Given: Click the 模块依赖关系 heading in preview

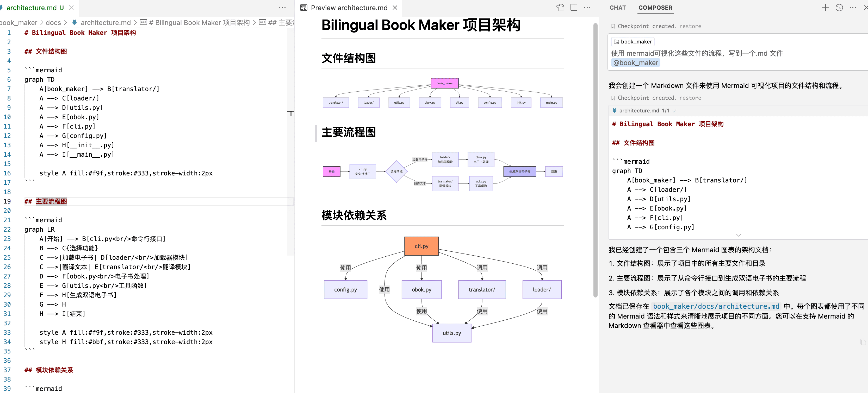Looking at the screenshot, I should tap(354, 215).
